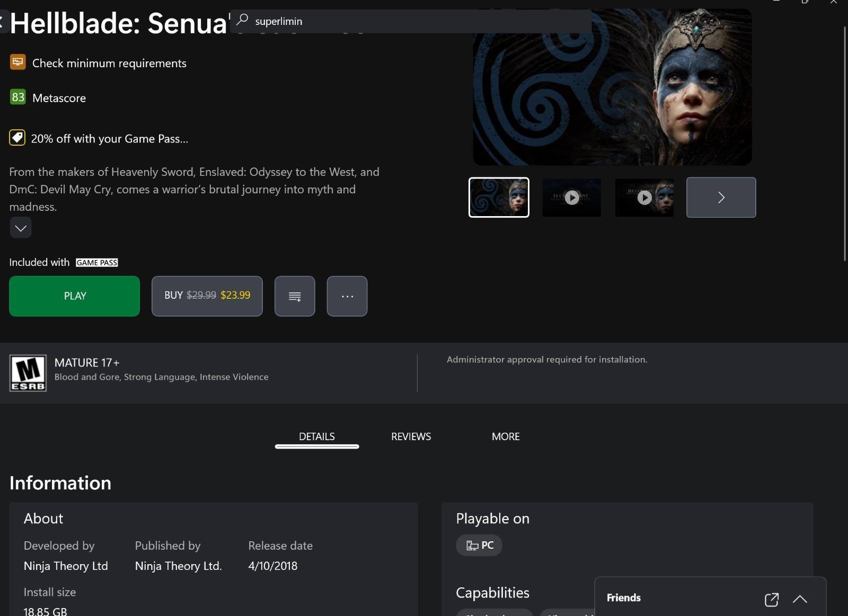
Task: Click the Check minimum requirements icon
Action: point(17,63)
